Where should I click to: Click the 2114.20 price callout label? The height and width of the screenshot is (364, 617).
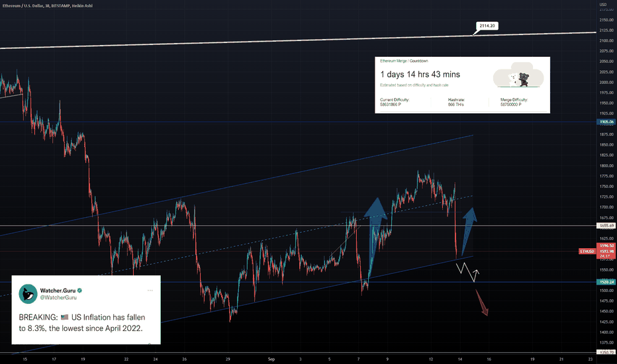pos(487,26)
